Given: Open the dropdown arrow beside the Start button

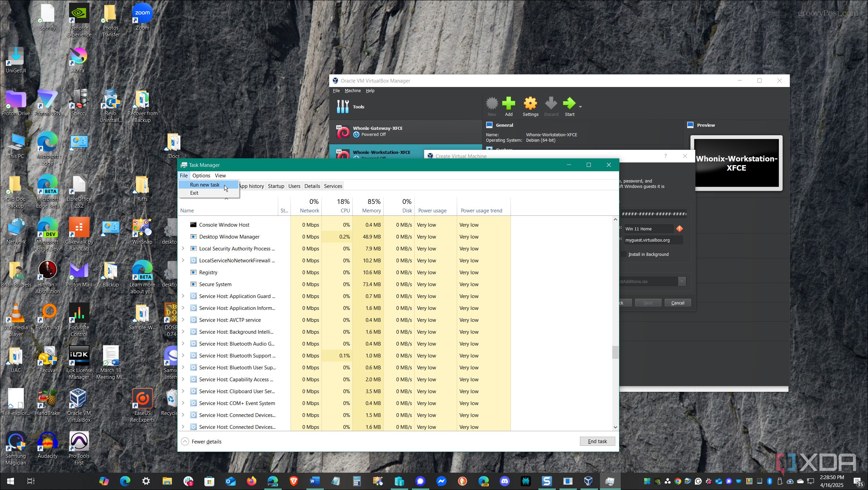Looking at the screenshot, I should (x=580, y=107).
